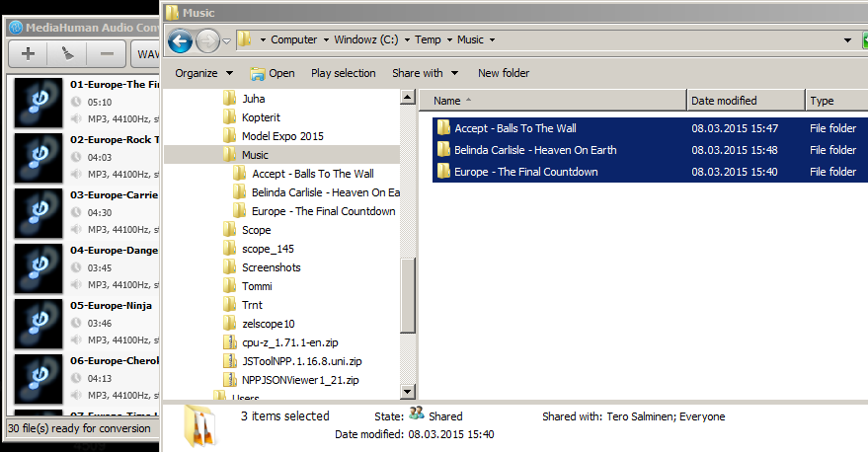Click the clock icon beside 04:30 duration
868x452 pixels.
click(76, 212)
